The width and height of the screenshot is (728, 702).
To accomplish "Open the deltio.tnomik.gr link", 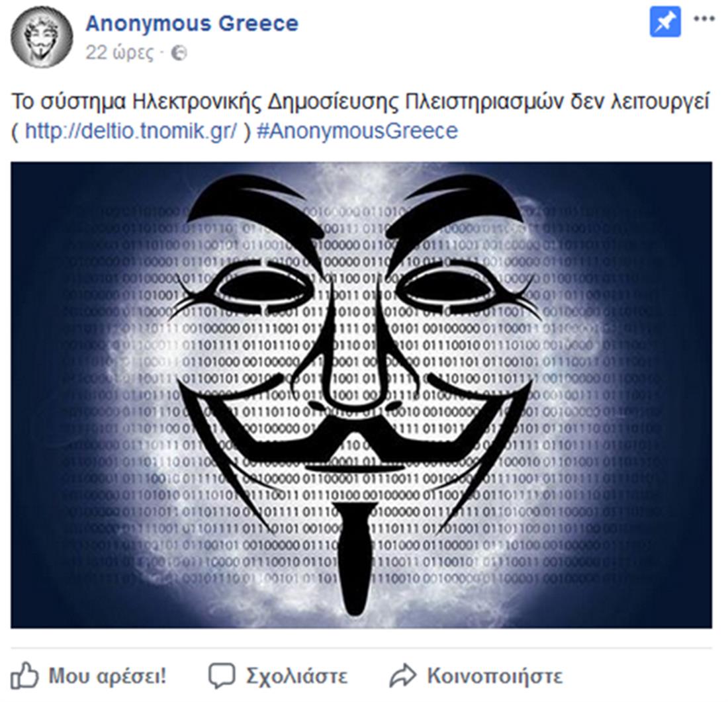I will click(x=131, y=130).
